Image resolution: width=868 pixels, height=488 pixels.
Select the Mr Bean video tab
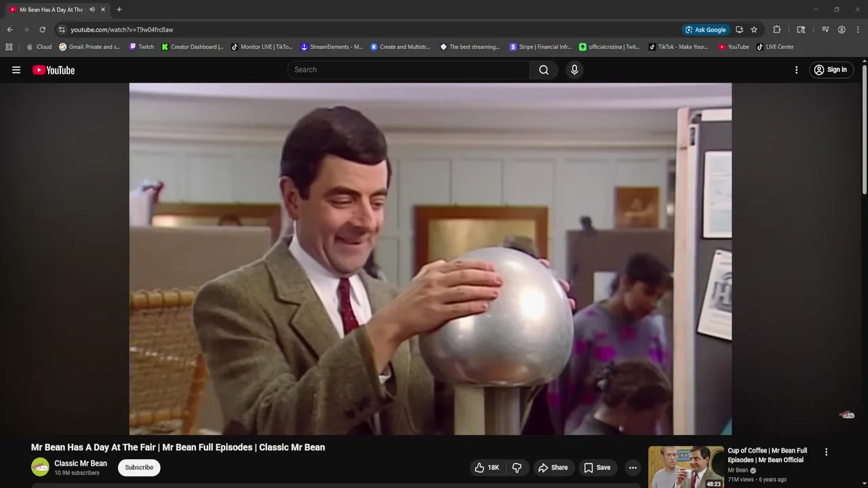coord(52,9)
